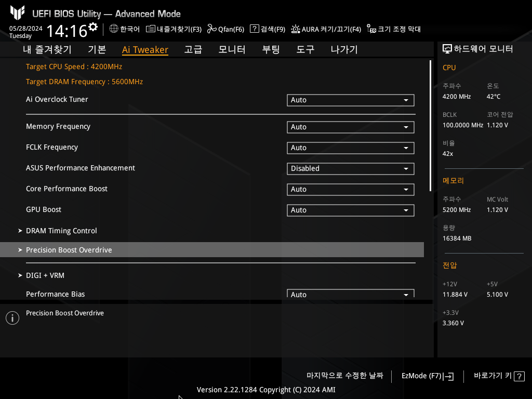Viewport: 532px width, 399px height.
Task: Click the info icon in help panel
Action: pos(12,318)
